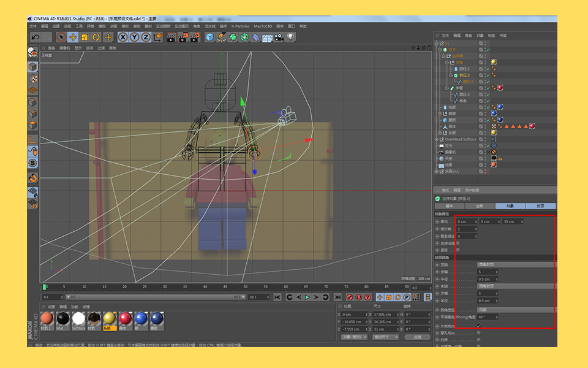Expand the OverHead Softbox group

click(437, 139)
